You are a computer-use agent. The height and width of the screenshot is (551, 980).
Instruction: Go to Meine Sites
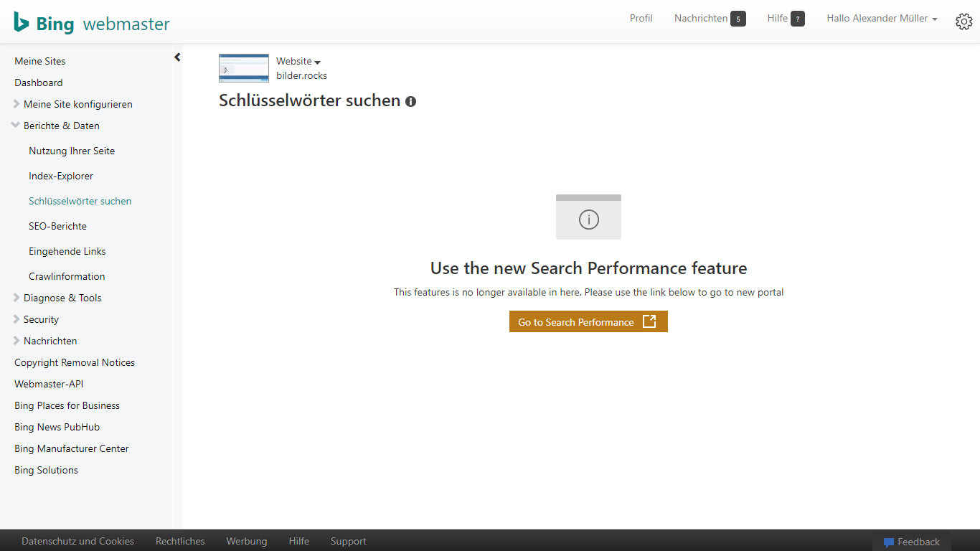coord(40,61)
